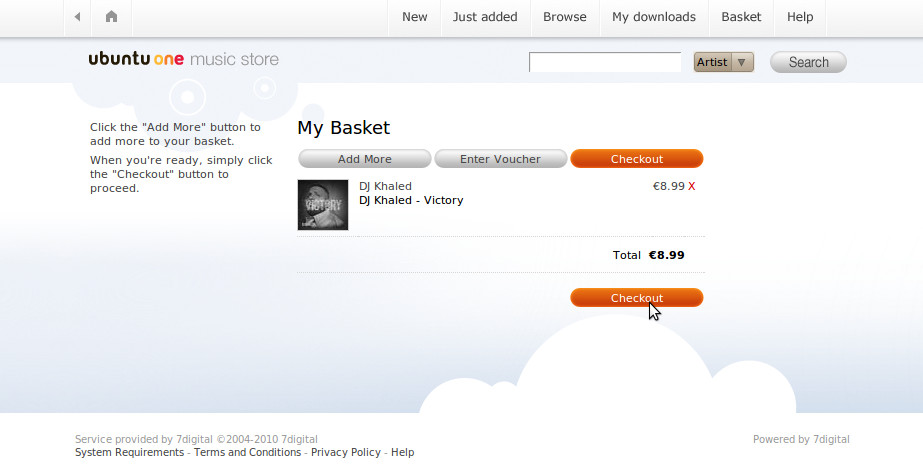Viewport: 923px width, 472px height.
Task: Click the Enter Voucher button
Action: pos(500,159)
